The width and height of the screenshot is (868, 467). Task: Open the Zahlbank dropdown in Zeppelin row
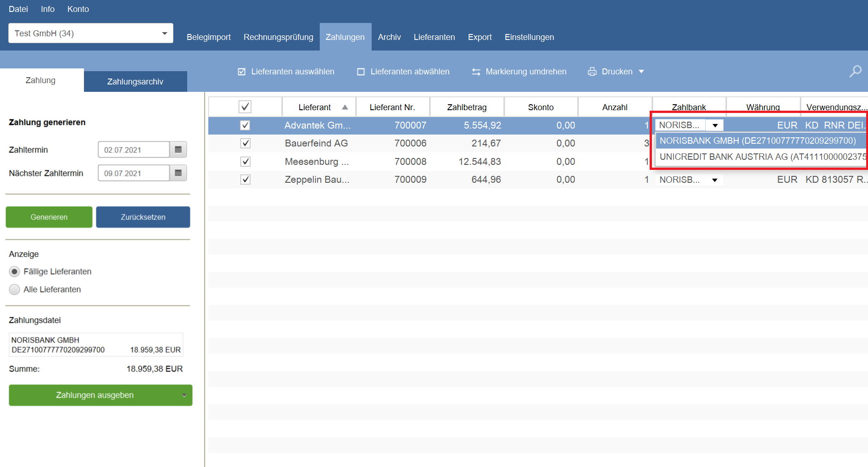[715, 180]
